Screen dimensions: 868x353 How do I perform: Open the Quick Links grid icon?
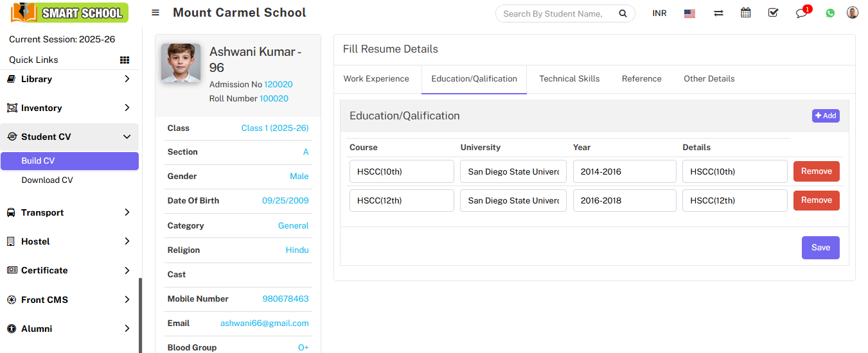125,60
